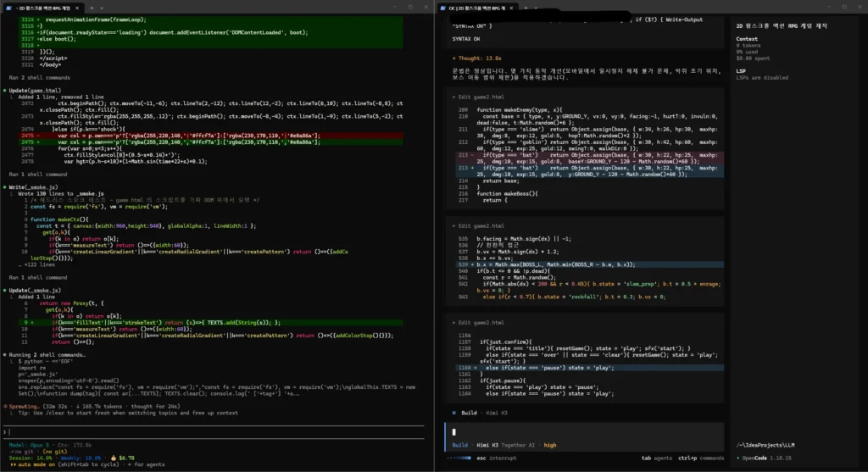Click 'Build' agent label below OpenCode input
This screenshot has height=472, width=868.
pos(460,445)
